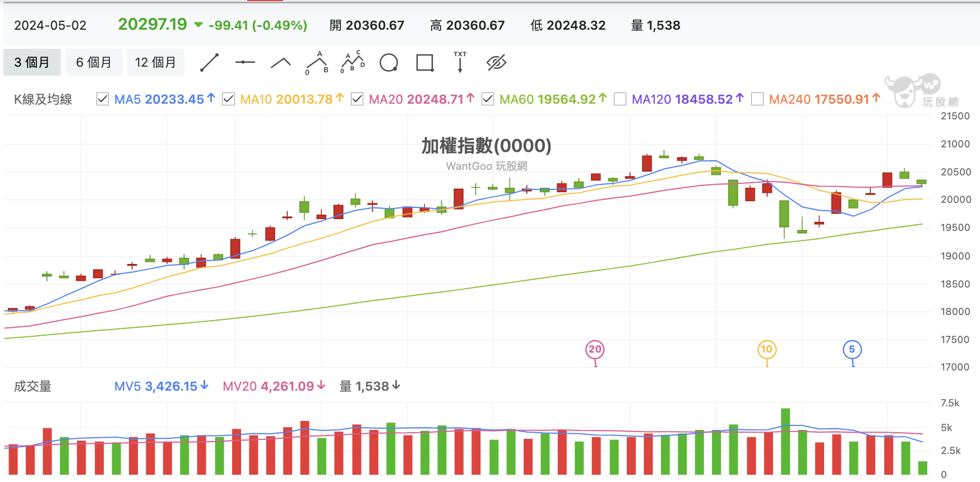980x482 pixels.
Task: Switch to the 3 個月 range tab
Action: [x=32, y=62]
